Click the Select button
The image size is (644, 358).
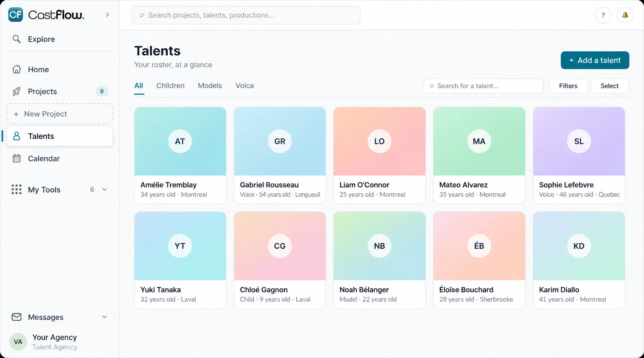[x=610, y=86]
